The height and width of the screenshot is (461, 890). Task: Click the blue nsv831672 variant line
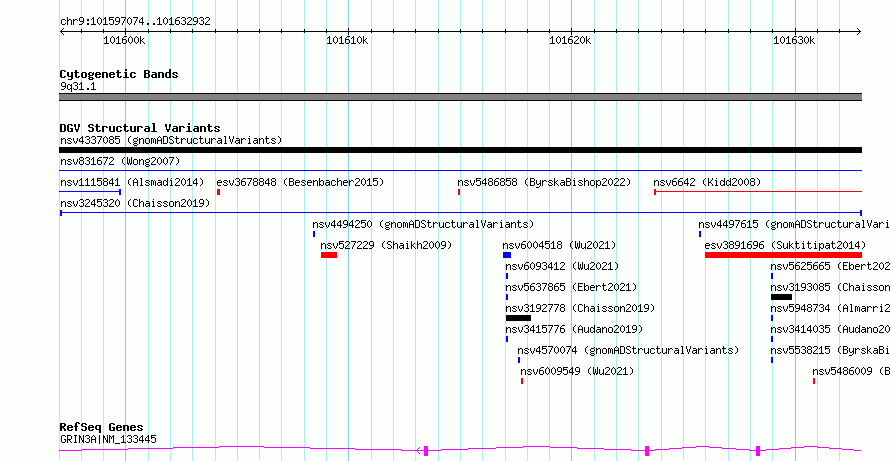pyautogui.click(x=460, y=170)
